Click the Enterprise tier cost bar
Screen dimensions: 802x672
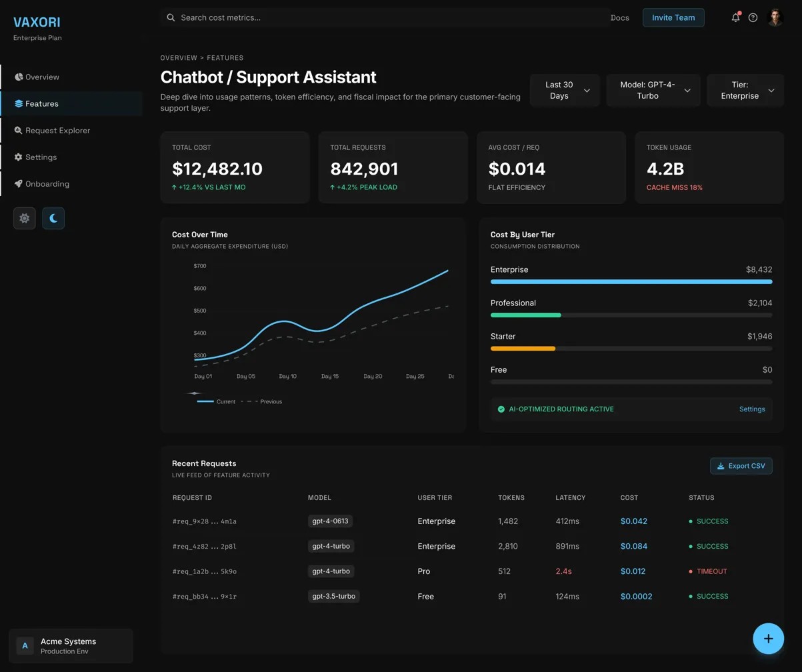631,282
